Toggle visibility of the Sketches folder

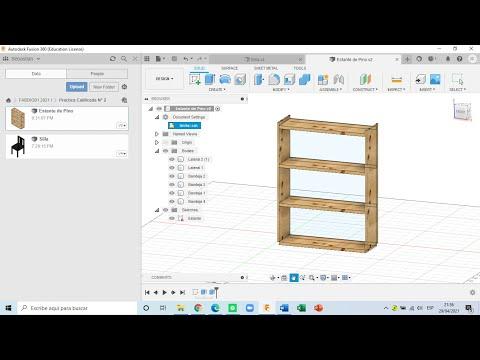point(166,210)
